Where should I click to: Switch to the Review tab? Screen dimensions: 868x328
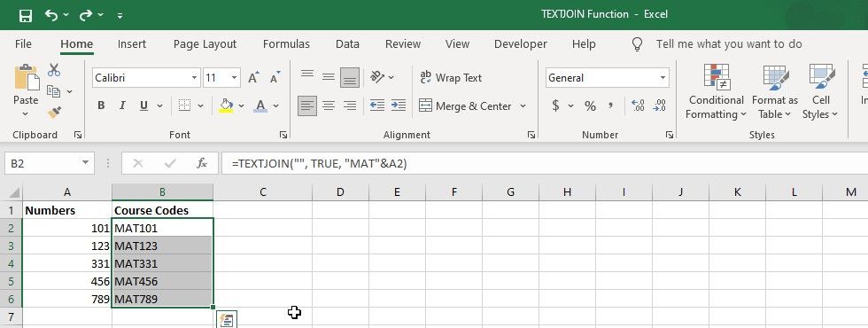pos(402,43)
